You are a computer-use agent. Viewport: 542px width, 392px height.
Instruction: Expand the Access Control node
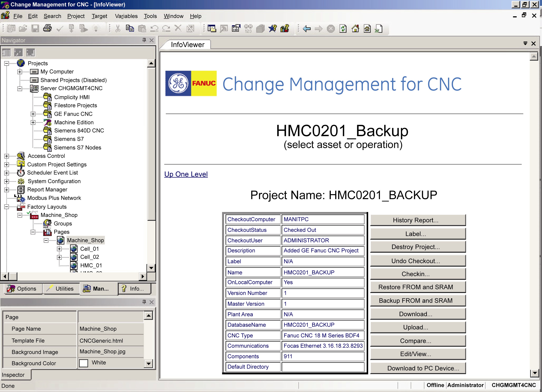click(6, 156)
